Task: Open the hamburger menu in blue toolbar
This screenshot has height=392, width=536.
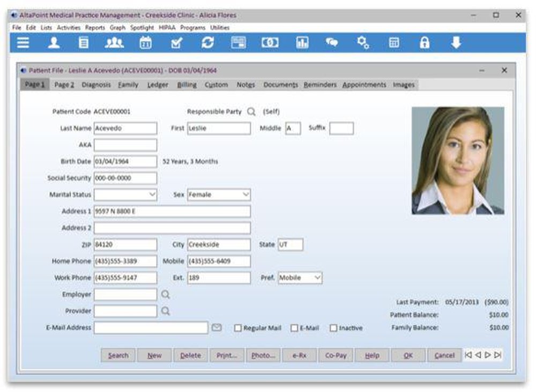Action: [x=23, y=43]
